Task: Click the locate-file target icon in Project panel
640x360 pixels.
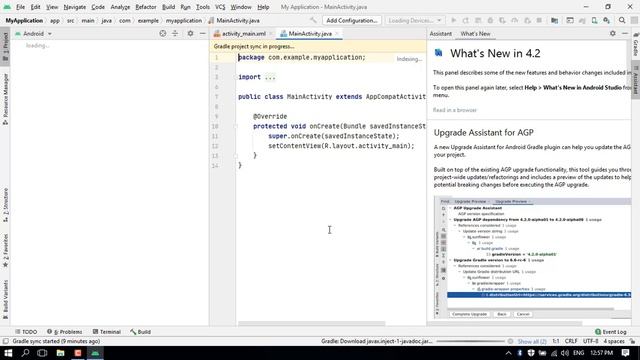Action: coord(163,33)
